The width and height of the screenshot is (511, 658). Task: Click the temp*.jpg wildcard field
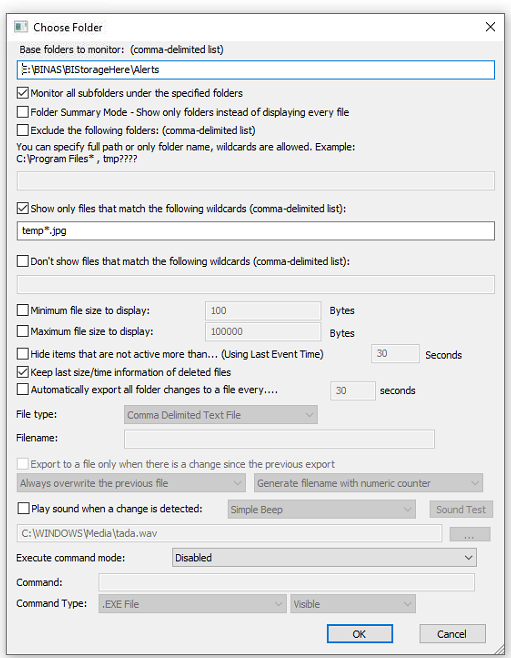[256, 231]
